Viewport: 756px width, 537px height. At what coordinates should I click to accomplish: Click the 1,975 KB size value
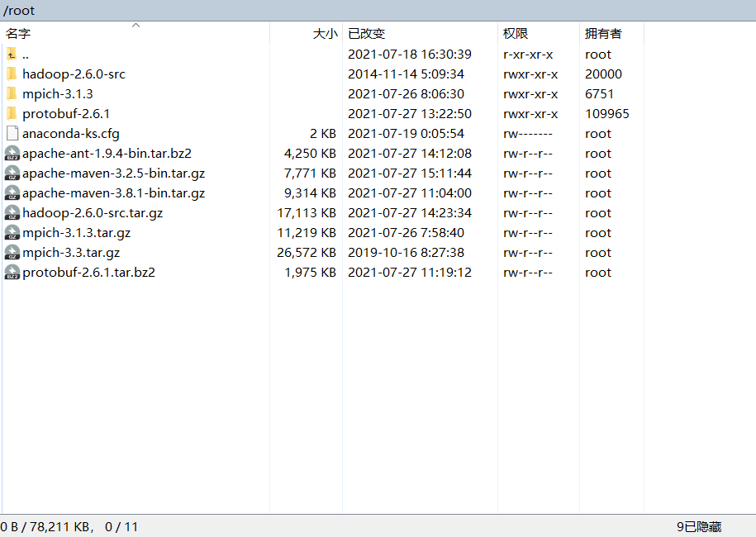[310, 272]
